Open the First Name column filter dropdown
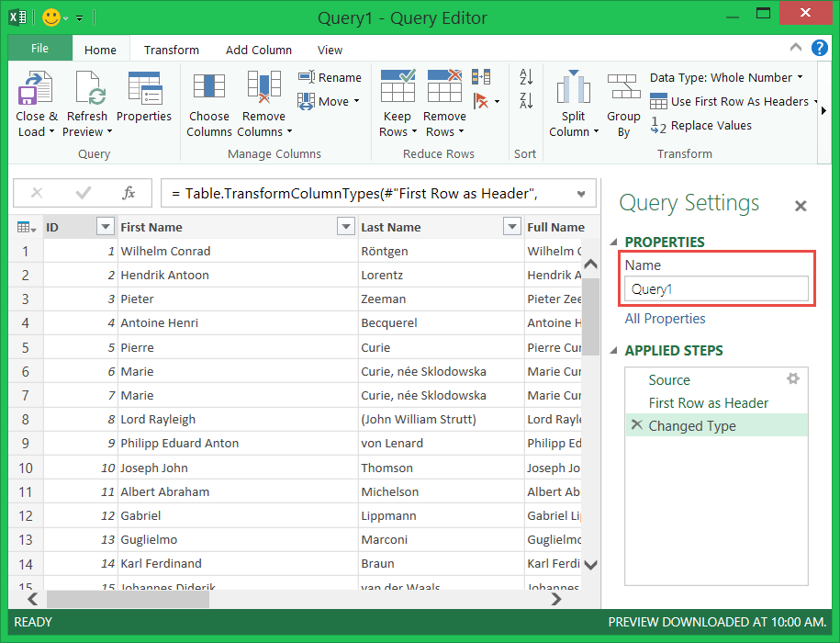Viewport: 840px width, 643px height. [x=346, y=227]
